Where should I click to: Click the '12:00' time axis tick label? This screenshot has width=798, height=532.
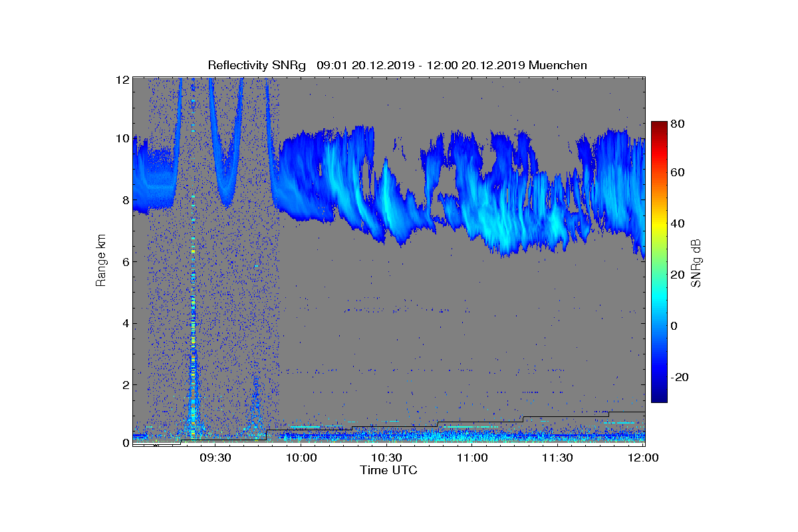644,458
